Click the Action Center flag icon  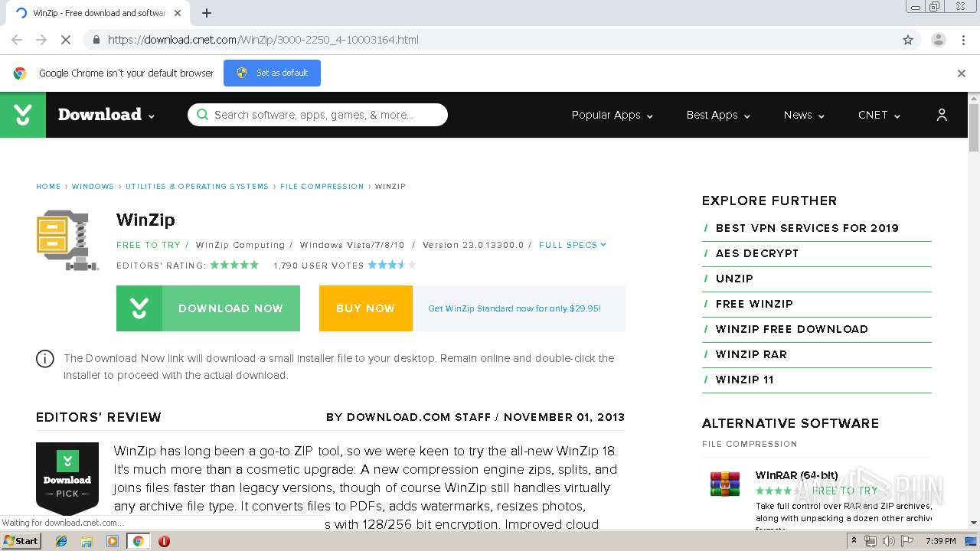tap(907, 541)
